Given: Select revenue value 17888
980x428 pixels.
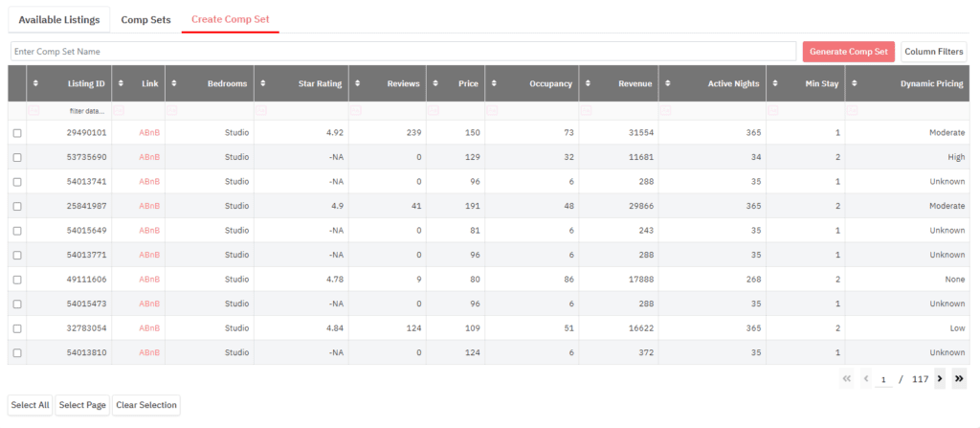Looking at the screenshot, I should [641, 280].
